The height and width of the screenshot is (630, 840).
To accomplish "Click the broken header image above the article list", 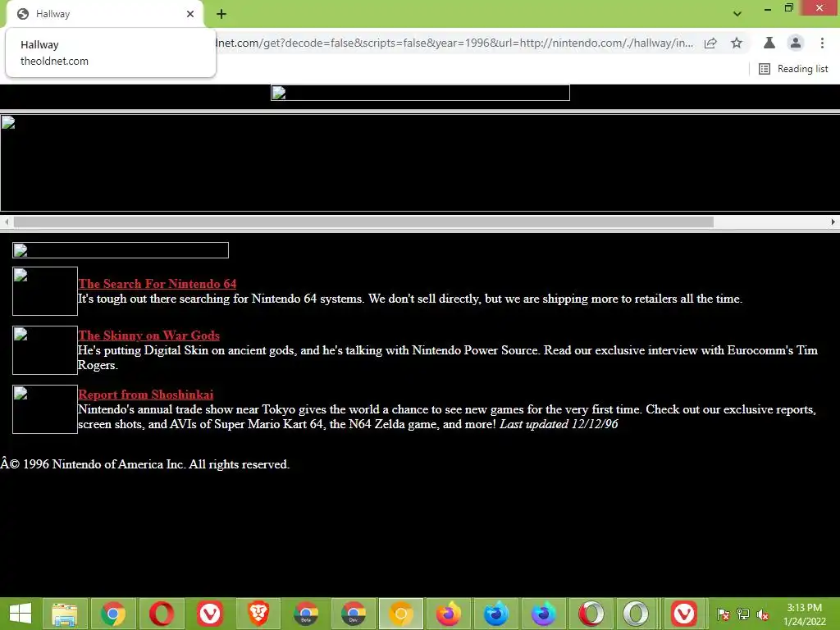I will click(x=121, y=250).
